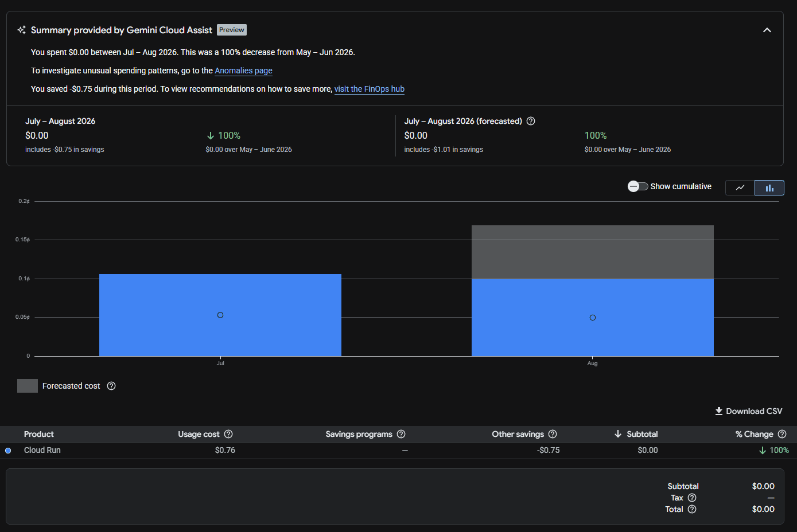Switch to line chart view

[x=740, y=187]
